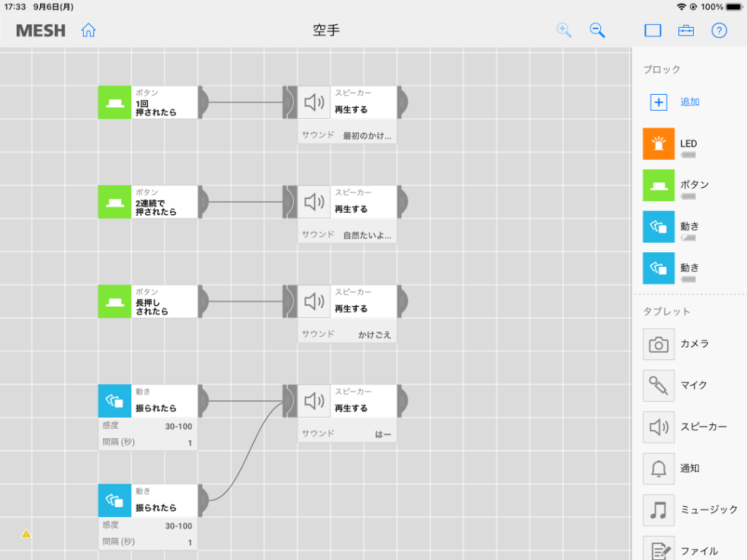Open 感度 30-100 of upper motion block
Image resolution: width=747 pixels, height=560 pixels.
147,426
